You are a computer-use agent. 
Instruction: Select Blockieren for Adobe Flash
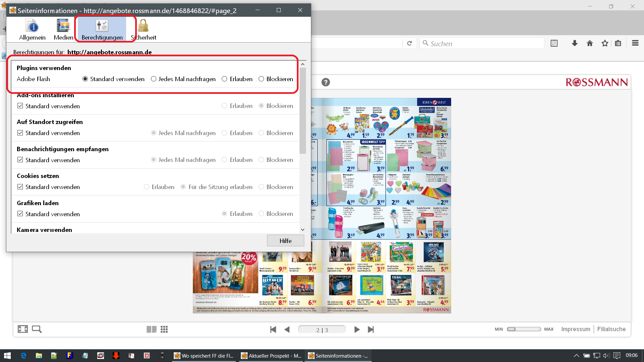pos(261,79)
